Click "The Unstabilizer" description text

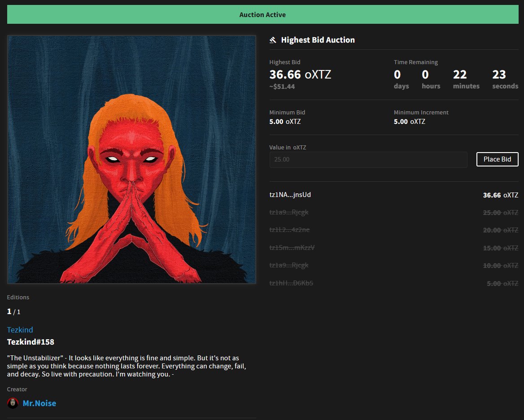(x=127, y=366)
